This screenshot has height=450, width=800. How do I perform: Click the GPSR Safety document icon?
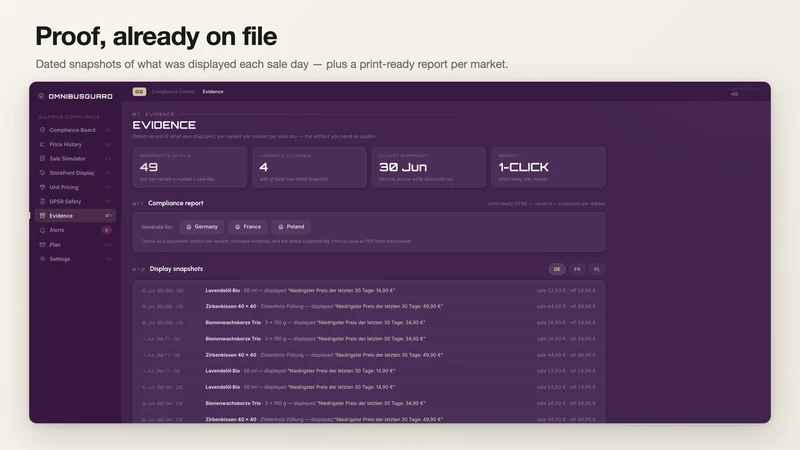click(42, 201)
